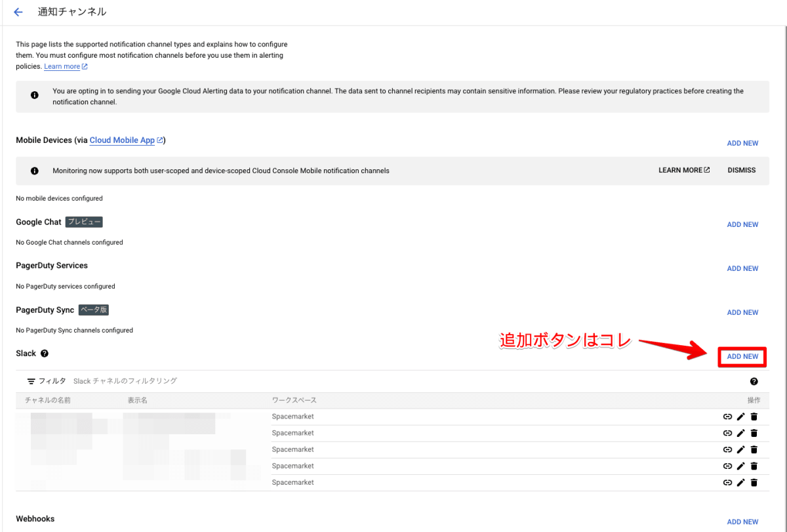Image resolution: width=787 pixels, height=532 pixels.
Task: Click the Webhooks section heading
Action: coord(35,519)
